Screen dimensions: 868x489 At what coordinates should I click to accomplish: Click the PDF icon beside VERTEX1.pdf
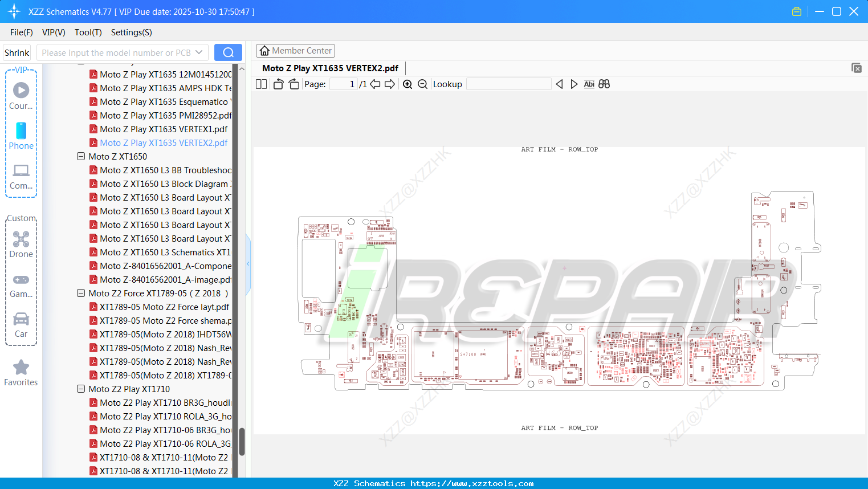pos(93,129)
